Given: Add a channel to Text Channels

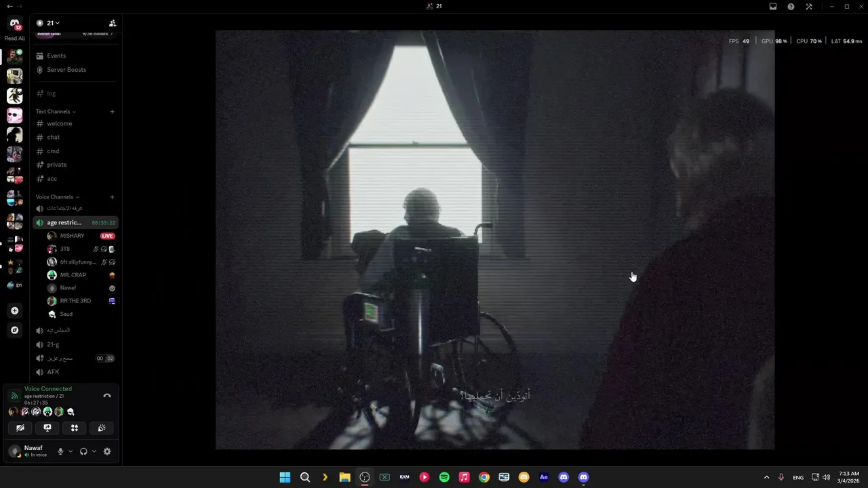Looking at the screenshot, I should 112,111.
